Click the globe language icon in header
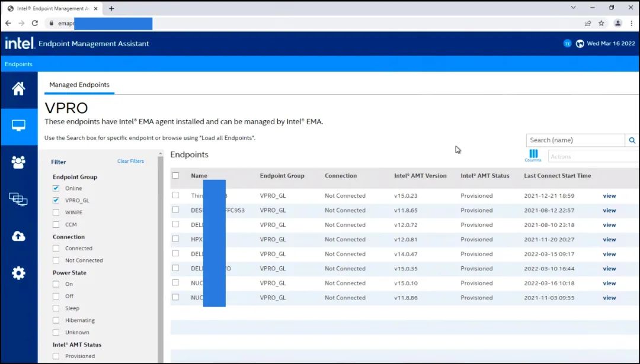 [580, 44]
